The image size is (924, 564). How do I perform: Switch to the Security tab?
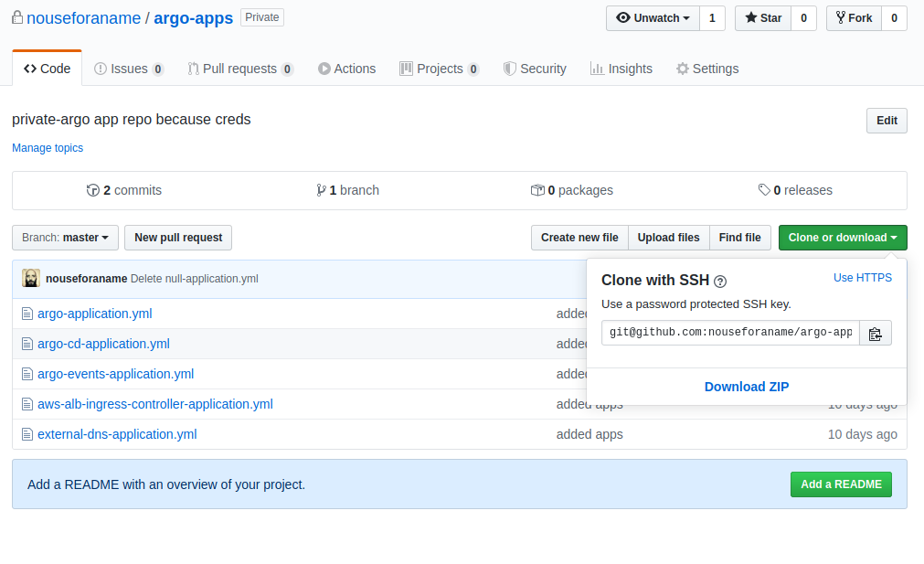535,69
